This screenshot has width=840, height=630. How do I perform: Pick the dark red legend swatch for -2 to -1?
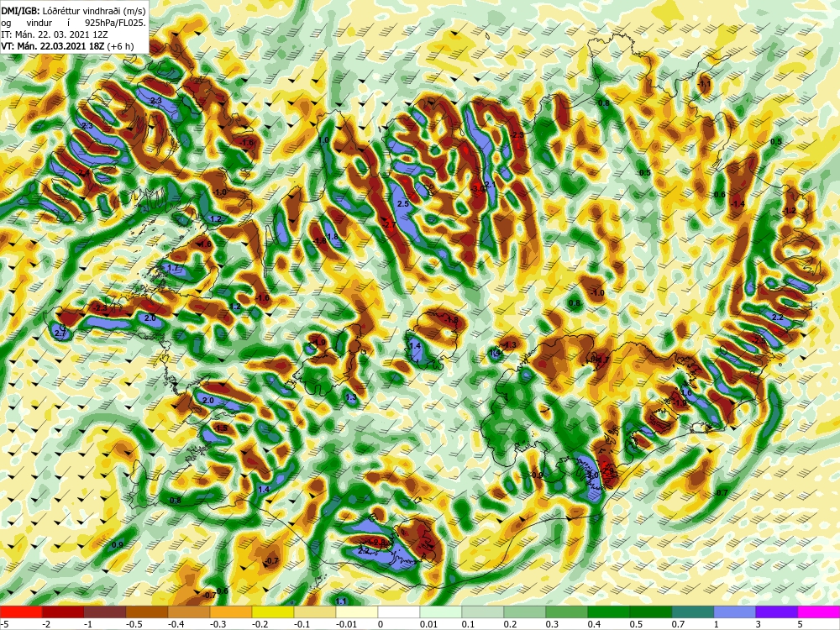point(63,612)
